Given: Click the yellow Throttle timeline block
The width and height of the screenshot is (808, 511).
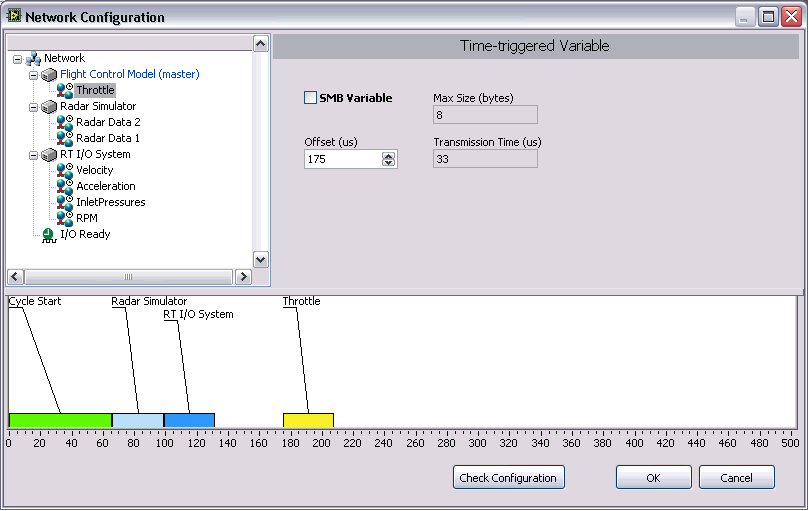Looking at the screenshot, I should [308, 421].
